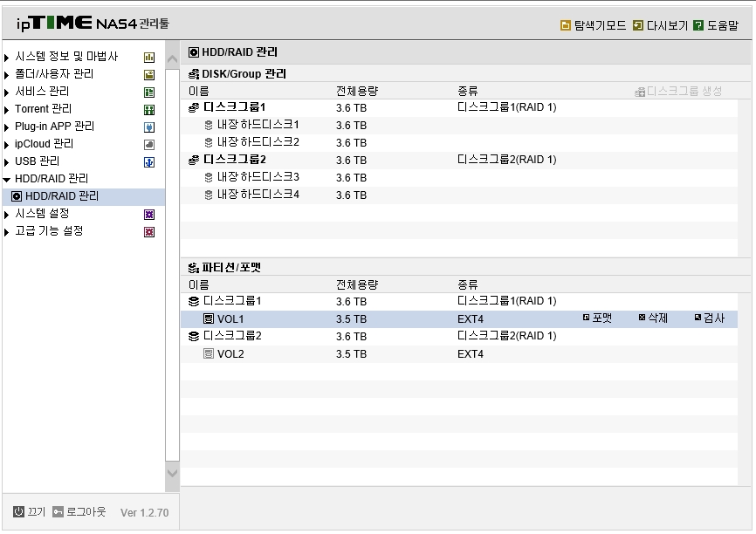Expand the 폴더/사용자 관리 tree arrow
The image size is (756, 534).
(6, 75)
